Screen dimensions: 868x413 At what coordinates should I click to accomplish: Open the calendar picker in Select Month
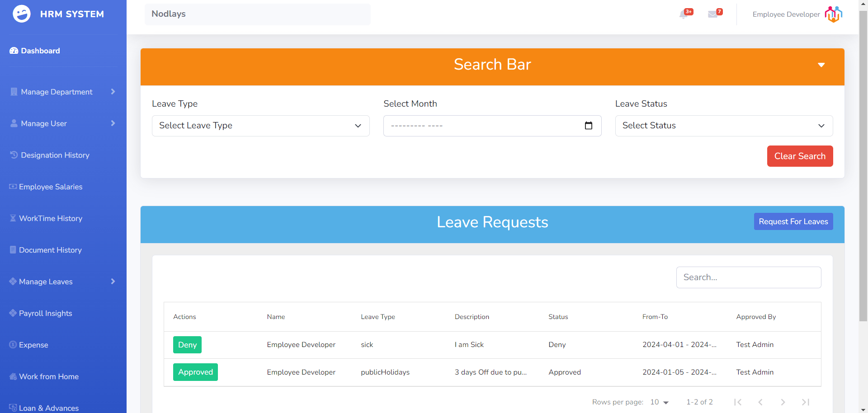(589, 126)
